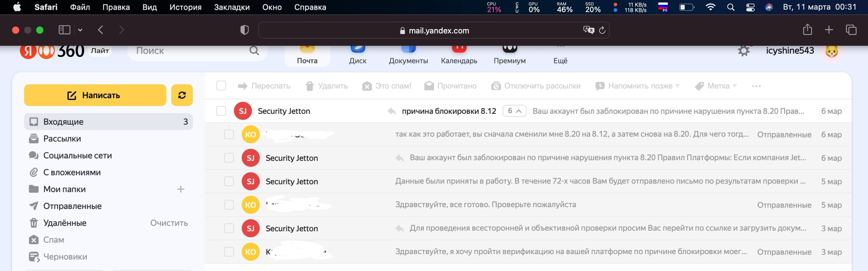The width and height of the screenshot is (868, 271).
Task: Check the 'я хочу пройти верификацию' message checkbox
Action: [229, 252]
